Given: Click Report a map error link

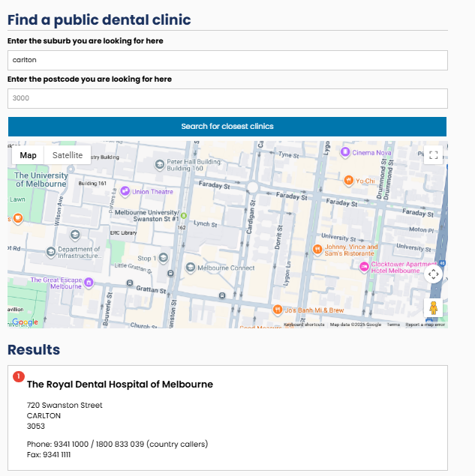Looking at the screenshot, I should click(425, 325).
